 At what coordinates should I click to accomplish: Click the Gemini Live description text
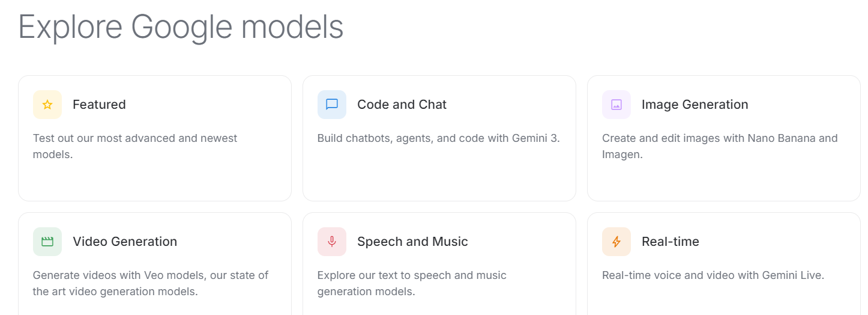pos(713,275)
